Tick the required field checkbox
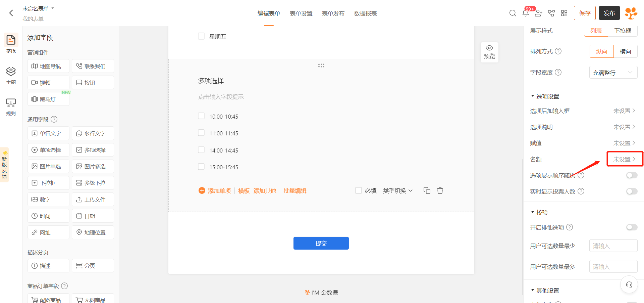This screenshot has width=644, height=303. (x=359, y=190)
